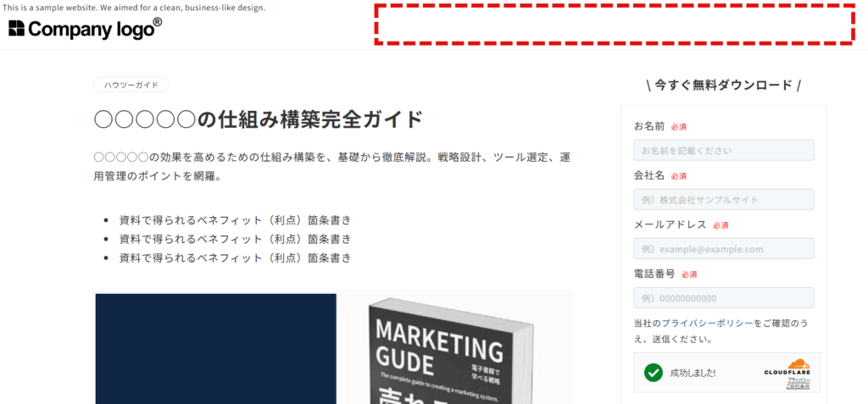Click the Company logo icon
Image resolution: width=868 pixels, height=404 pixels.
click(17, 29)
